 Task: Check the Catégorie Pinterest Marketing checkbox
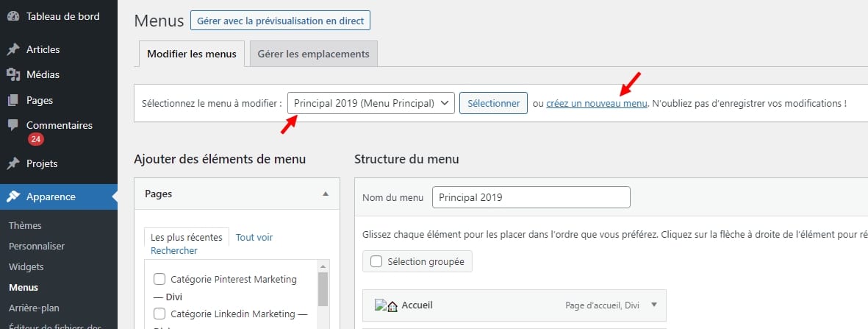[x=159, y=279]
